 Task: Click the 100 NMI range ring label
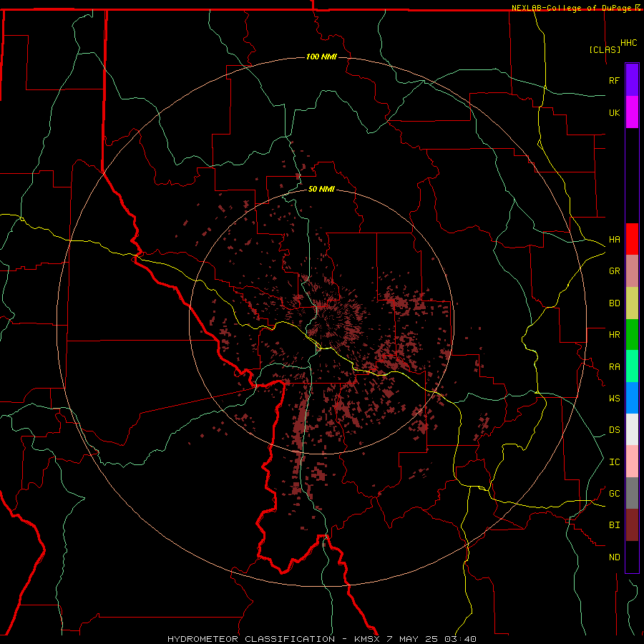[321, 57]
